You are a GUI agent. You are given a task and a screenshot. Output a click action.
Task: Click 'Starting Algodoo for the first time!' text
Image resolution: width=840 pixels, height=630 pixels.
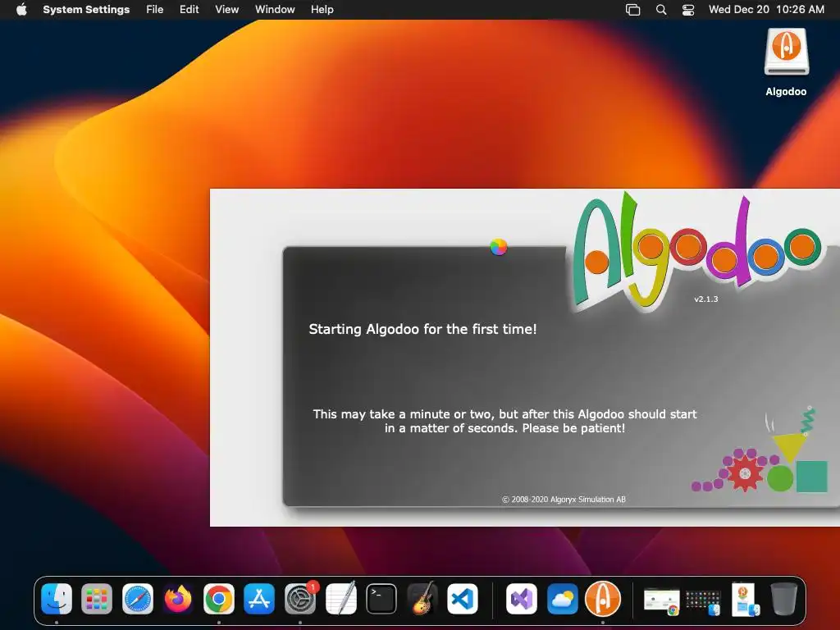422,329
